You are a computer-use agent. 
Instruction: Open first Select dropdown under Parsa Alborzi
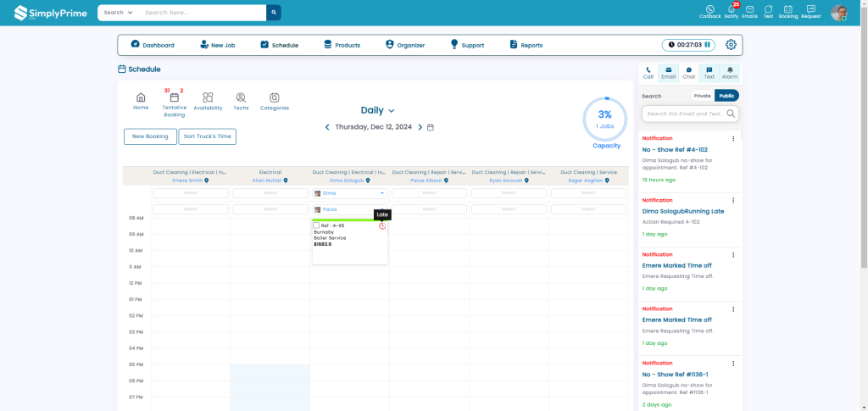pos(429,193)
